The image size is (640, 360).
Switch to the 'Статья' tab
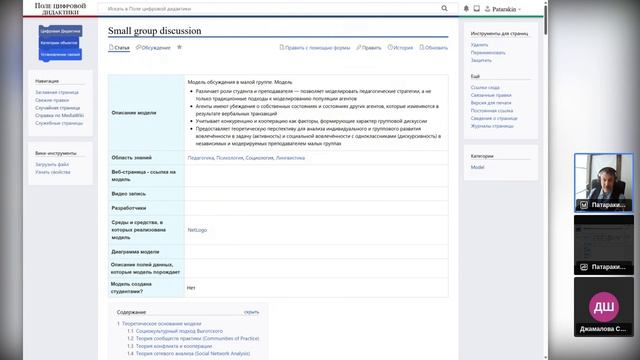coord(119,48)
